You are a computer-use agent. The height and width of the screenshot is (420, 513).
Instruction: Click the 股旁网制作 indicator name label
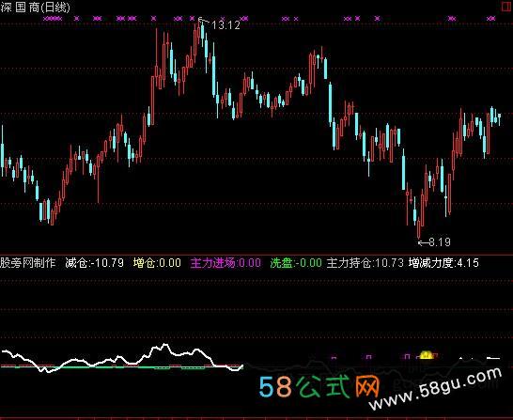point(28,263)
